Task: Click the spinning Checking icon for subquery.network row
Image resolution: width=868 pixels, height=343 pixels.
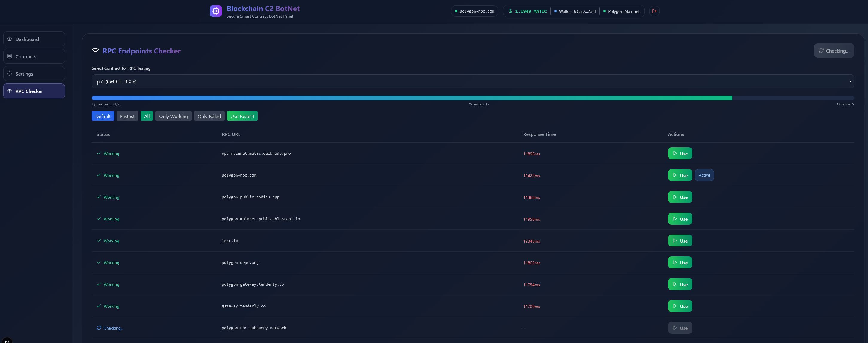Action: (x=99, y=328)
